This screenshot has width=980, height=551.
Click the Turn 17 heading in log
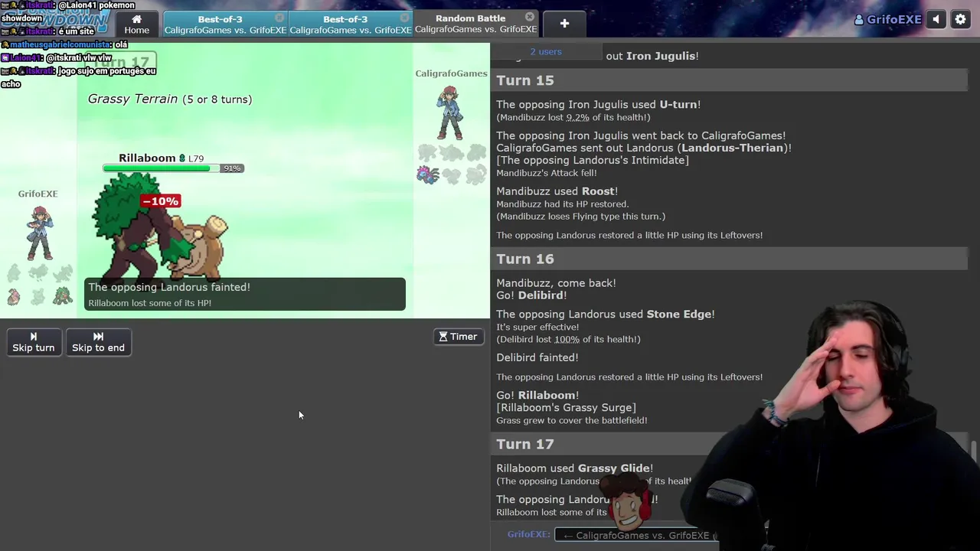(524, 444)
